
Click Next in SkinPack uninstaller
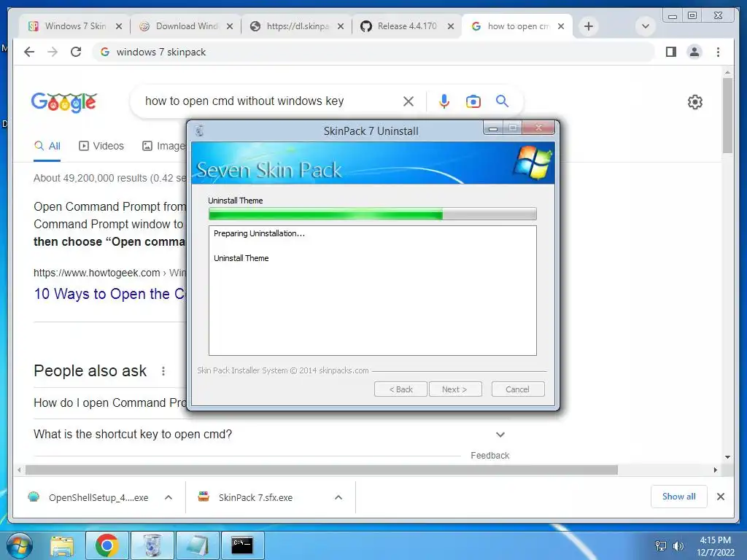click(455, 389)
